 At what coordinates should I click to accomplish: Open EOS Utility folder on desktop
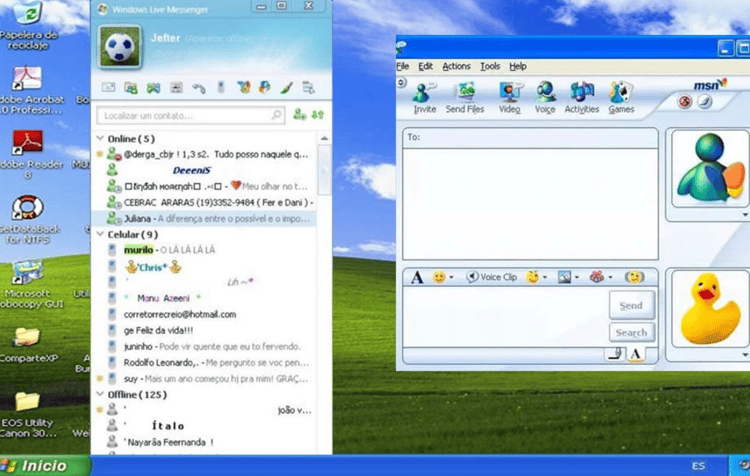28,414
